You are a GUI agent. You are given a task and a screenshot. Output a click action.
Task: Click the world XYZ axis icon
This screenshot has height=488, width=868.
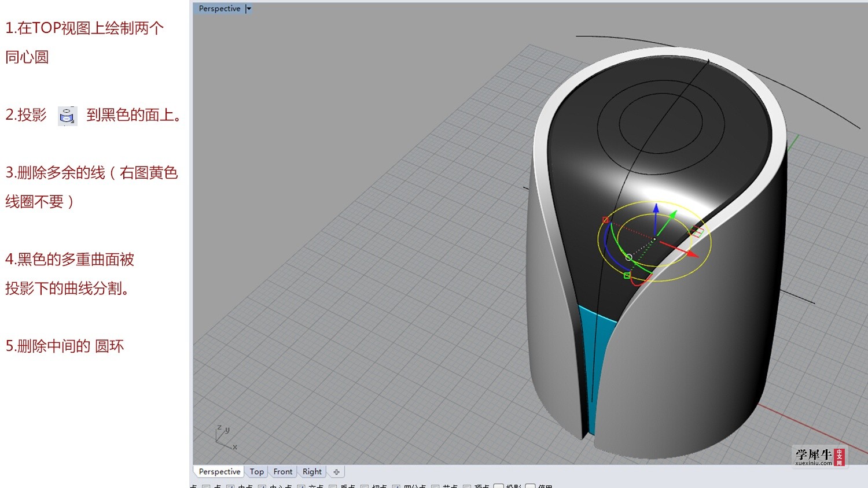pos(225,437)
